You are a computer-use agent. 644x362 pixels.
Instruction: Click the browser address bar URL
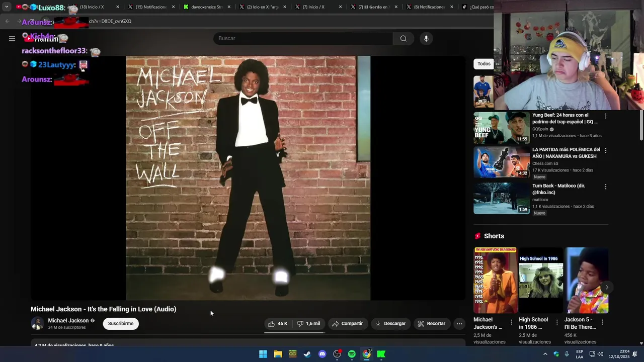(110, 21)
